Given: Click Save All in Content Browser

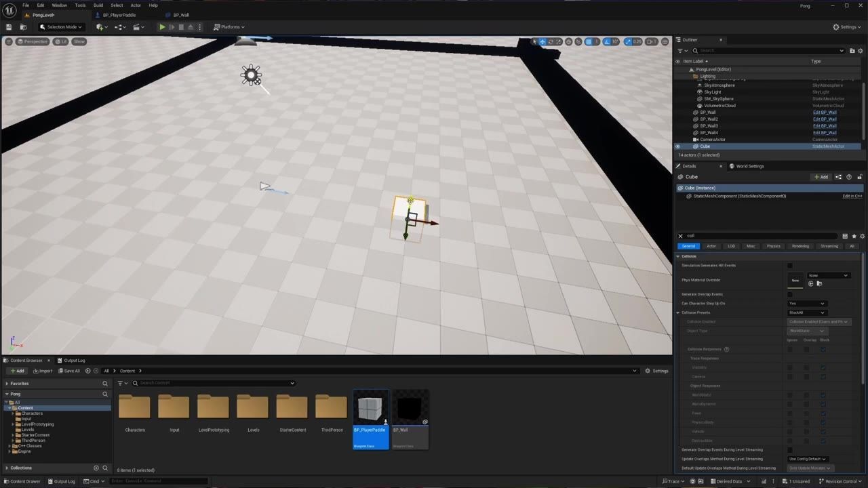Looking at the screenshot, I should pos(69,371).
